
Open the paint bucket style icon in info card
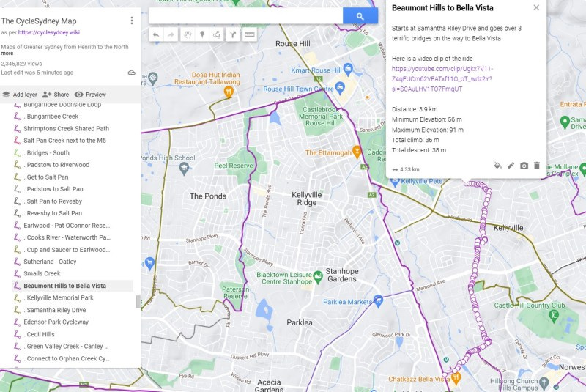(x=497, y=166)
